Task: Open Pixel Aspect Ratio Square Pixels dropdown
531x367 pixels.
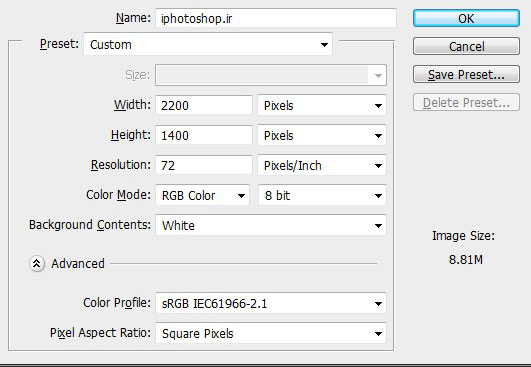Action: [271, 333]
